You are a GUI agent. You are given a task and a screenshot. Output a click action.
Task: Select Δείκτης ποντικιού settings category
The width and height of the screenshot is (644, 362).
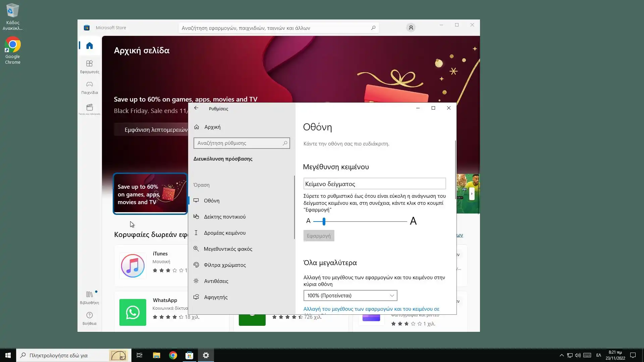coord(224,217)
